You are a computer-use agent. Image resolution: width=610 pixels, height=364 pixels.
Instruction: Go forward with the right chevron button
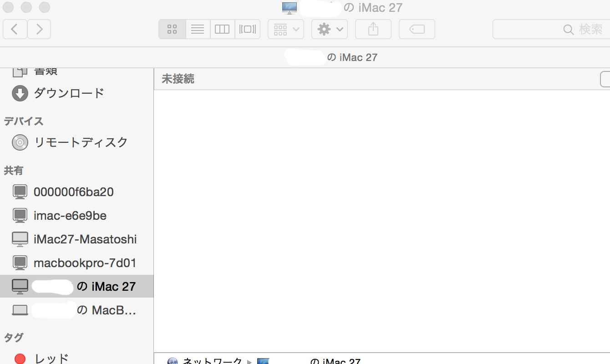click(39, 29)
